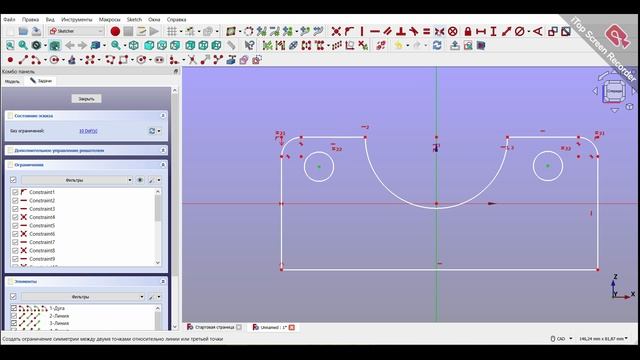Click the solver refresh button in sketch status
The height and width of the screenshot is (360, 640).
(x=152, y=131)
